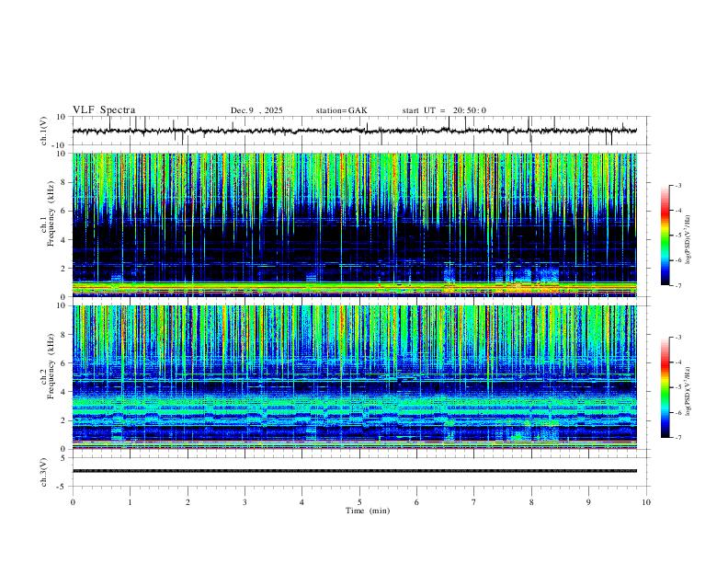Click the "0" tick on the time axis
728x563 pixels.
(73, 502)
